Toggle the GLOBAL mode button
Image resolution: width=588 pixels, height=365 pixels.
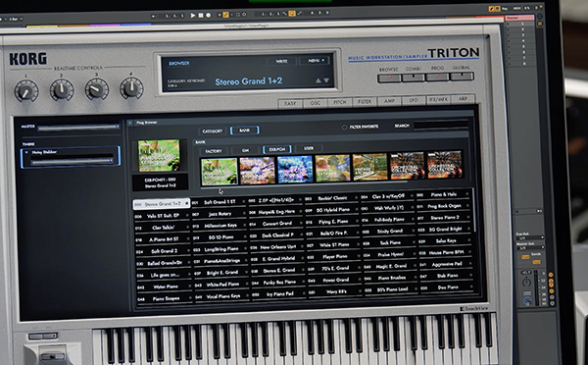click(462, 77)
